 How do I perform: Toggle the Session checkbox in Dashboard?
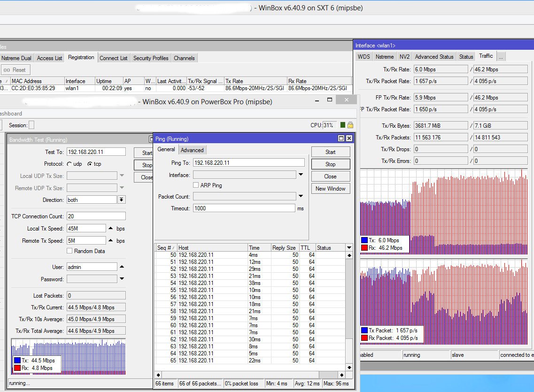click(x=31, y=125)
